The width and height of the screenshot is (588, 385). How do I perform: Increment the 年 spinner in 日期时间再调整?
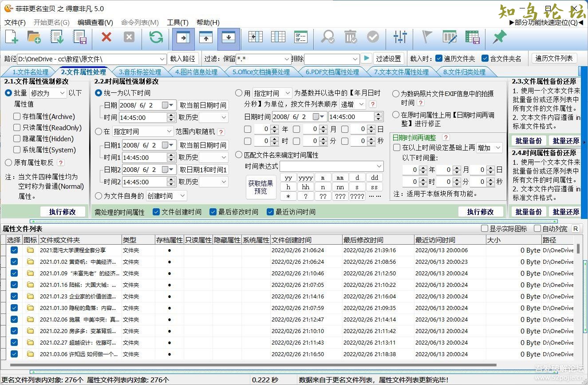click(x=422, y=167)
